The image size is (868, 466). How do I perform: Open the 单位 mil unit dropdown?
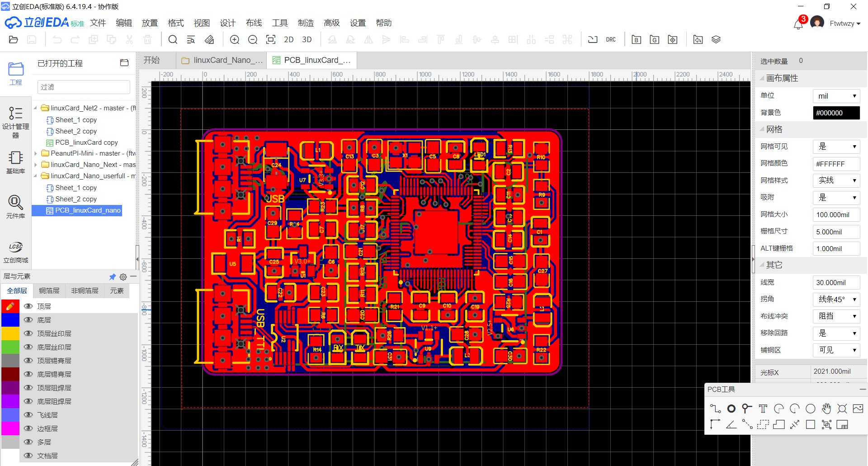coord(836,96)
